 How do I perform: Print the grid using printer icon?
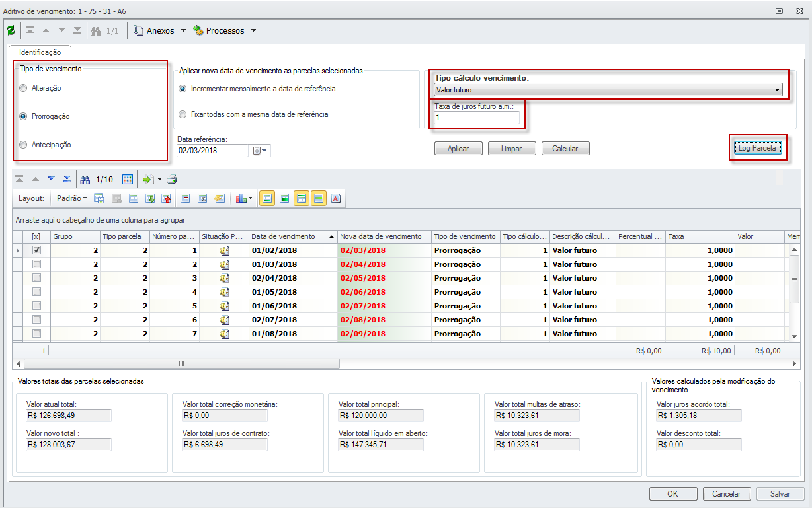[172, 179]
